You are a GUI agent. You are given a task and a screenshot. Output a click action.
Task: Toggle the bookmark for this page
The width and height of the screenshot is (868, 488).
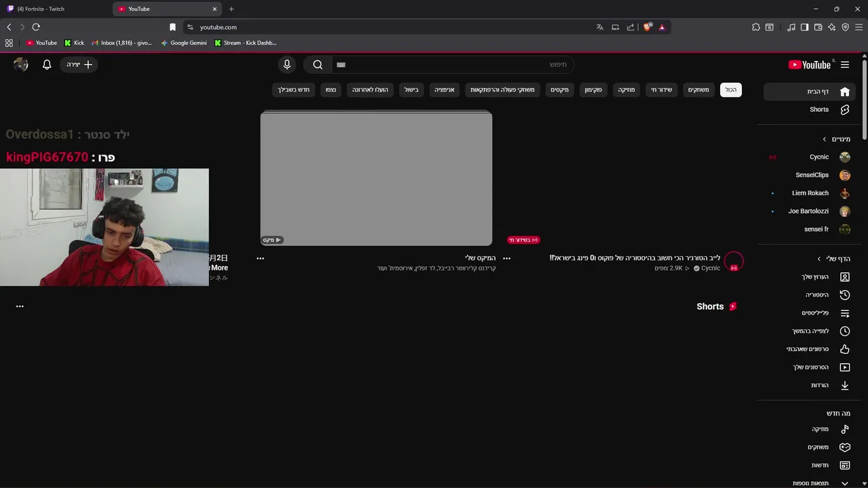coord(172,27)
